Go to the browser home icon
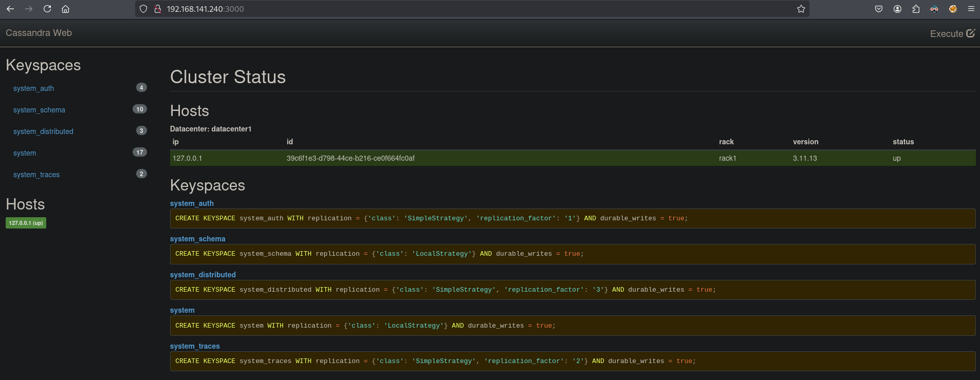This screenshot has height=380, width=980. [x=65, y=9]
